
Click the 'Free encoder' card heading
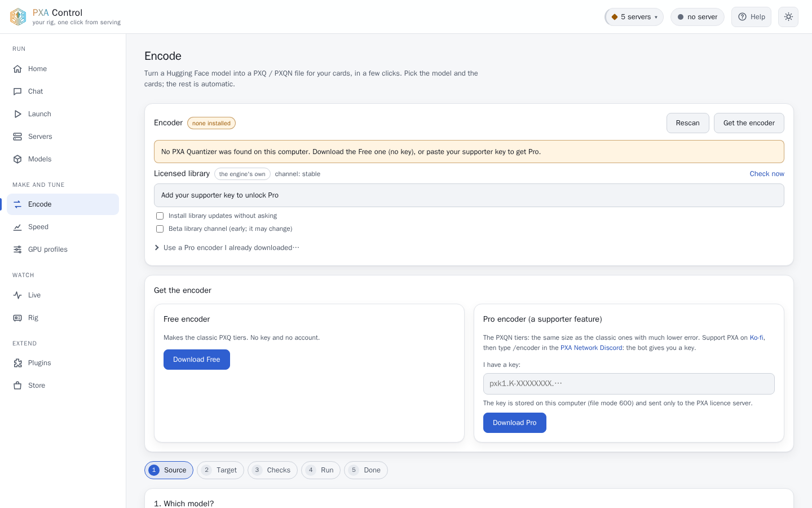187,319
